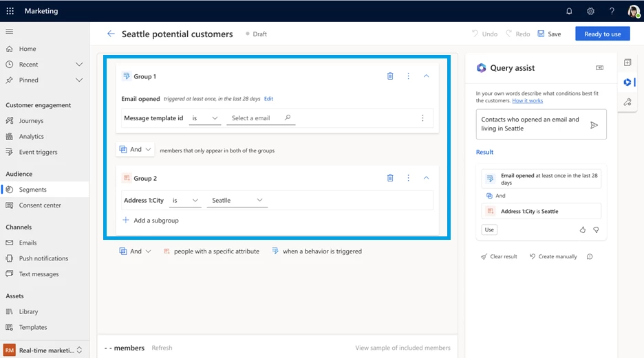Image resolution: width=644 pixels, height=358 pixels.
Task: Click the Ready to use button
Action: [602, 34]
